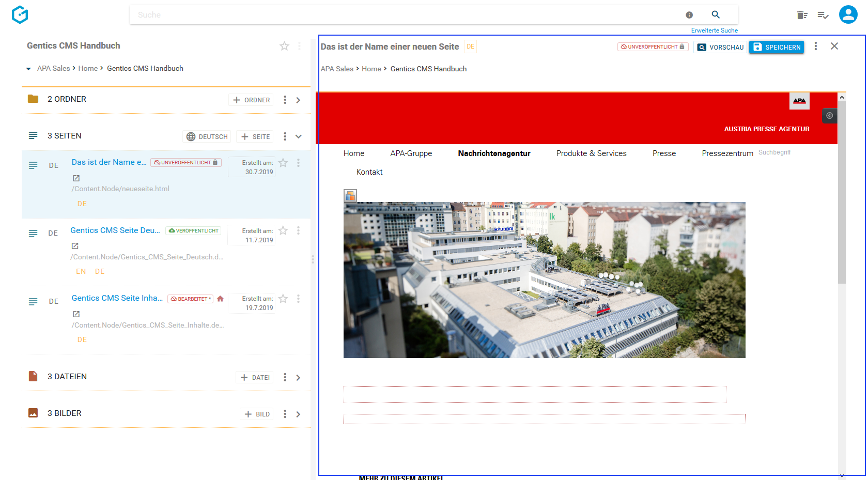The image size is (868, 480).
Task: Close the page editor panel
Action: point(834,46)
